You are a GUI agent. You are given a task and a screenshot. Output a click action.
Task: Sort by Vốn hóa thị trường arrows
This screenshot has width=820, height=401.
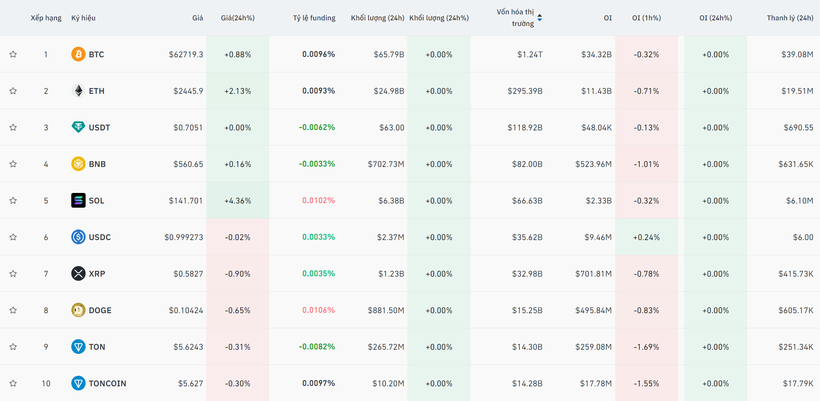click(x=540, y=18)
